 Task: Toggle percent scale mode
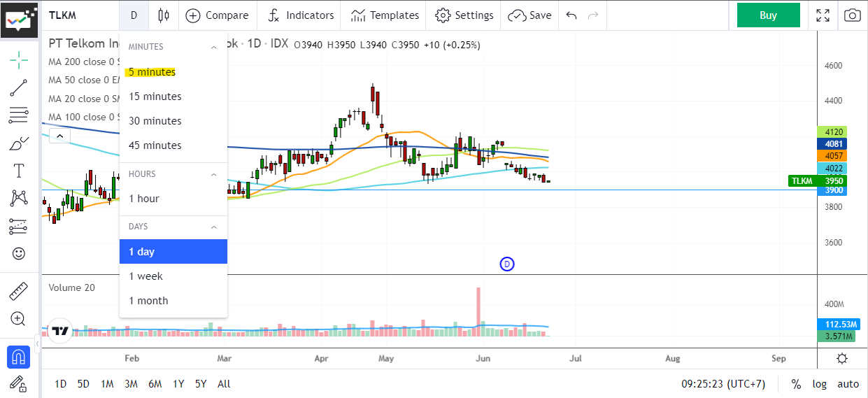[x=796, y=384]
